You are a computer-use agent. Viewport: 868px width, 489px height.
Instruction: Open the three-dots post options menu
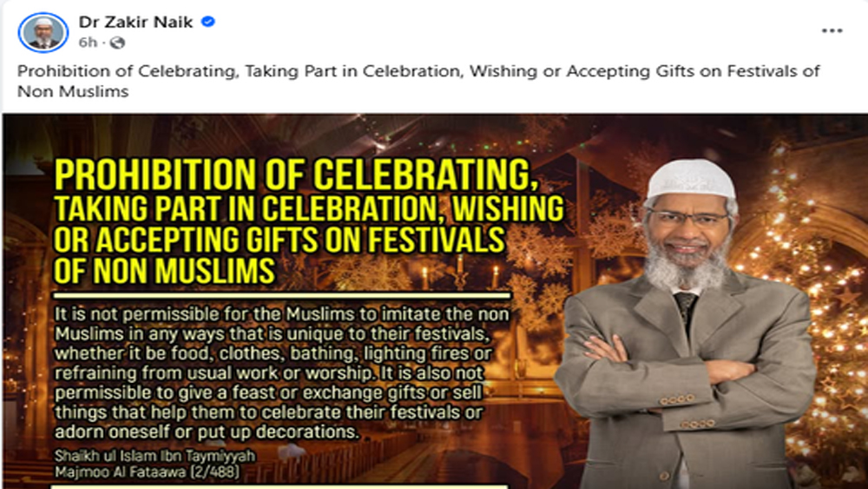point(832,30)
